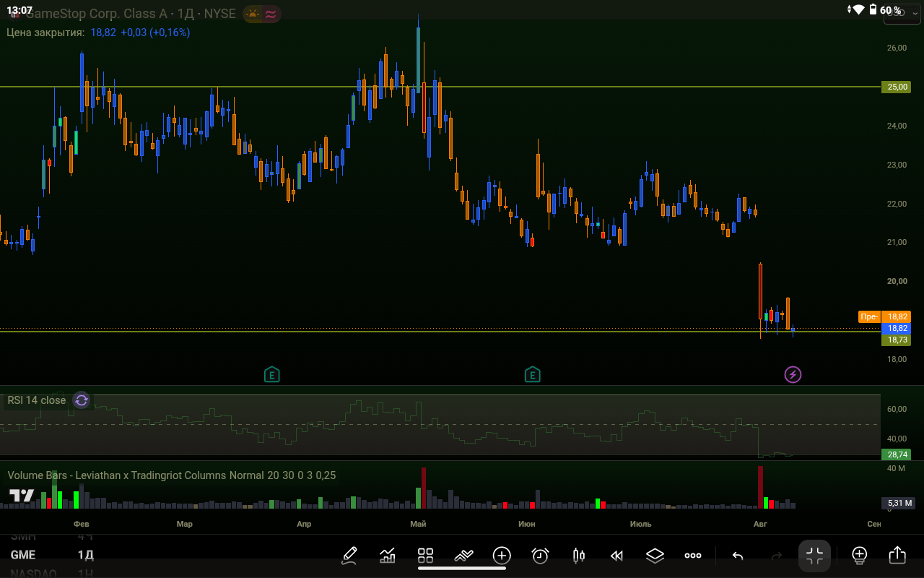Tap the closing price change +0,03 (+0,16%)

tap(155, 33)
